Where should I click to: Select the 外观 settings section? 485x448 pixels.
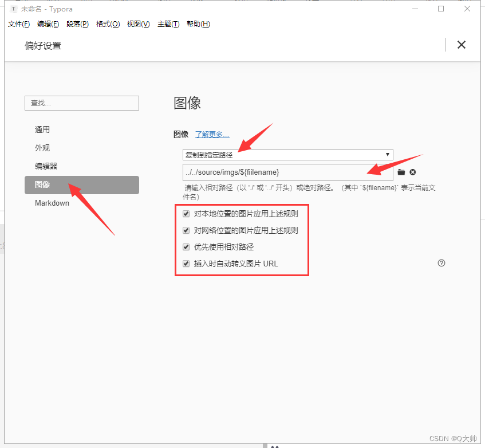(42, 147)
